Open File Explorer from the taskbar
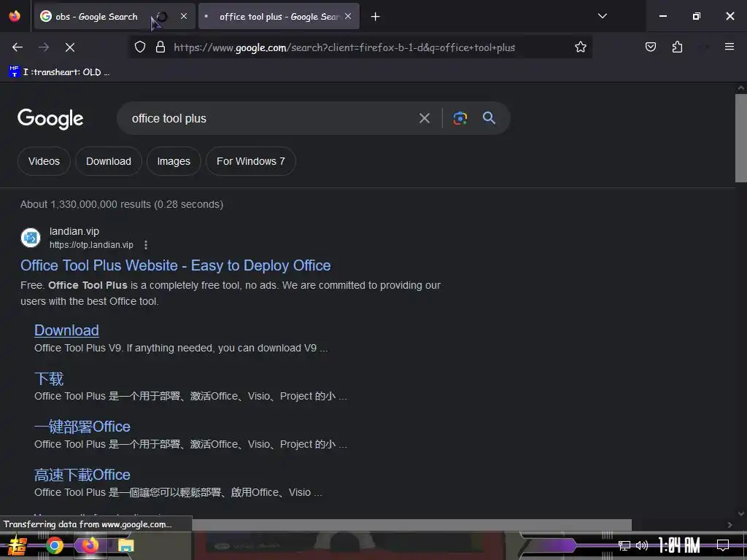The image size is (747, 560). 125,545
